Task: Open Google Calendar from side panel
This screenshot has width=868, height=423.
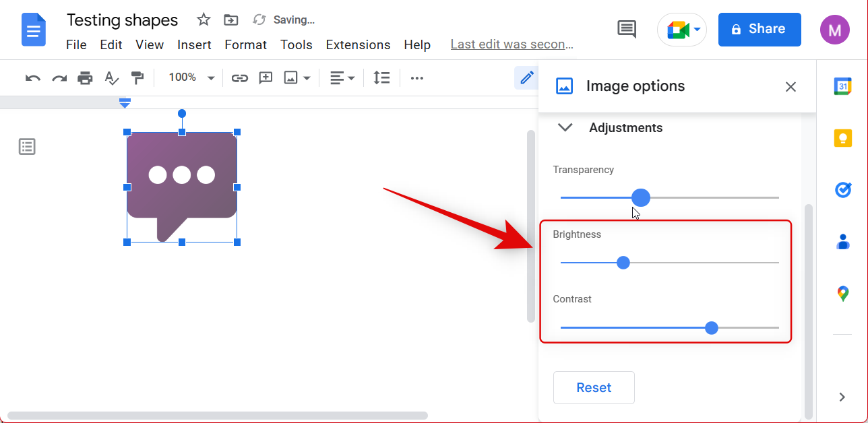Action: point(842,86)
